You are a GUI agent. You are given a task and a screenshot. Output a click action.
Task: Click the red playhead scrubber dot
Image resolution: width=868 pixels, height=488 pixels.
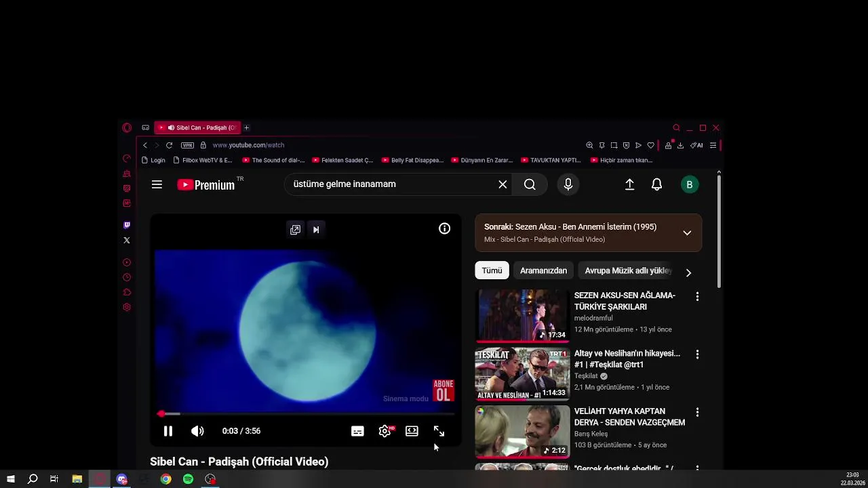tap(161, 413)
